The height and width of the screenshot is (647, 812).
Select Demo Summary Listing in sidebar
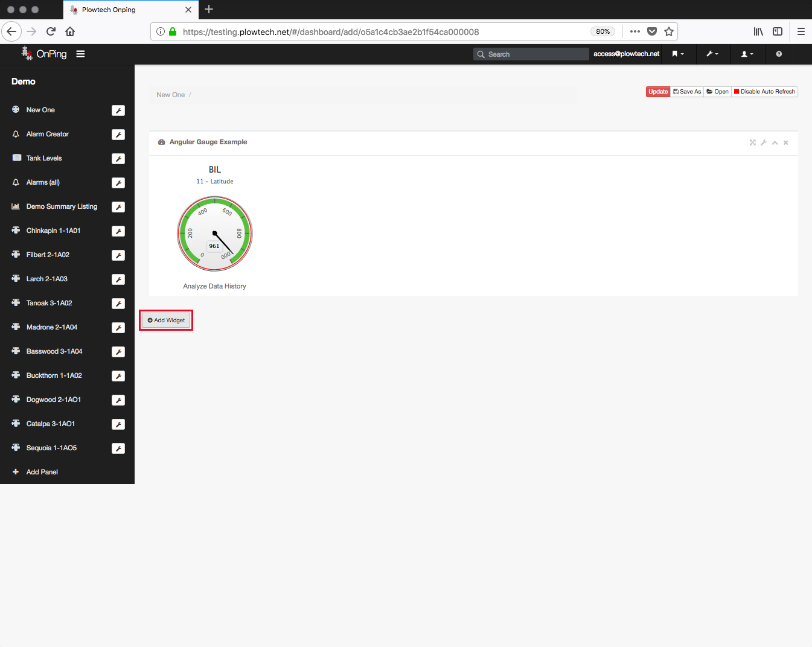(x=62, y=206)
